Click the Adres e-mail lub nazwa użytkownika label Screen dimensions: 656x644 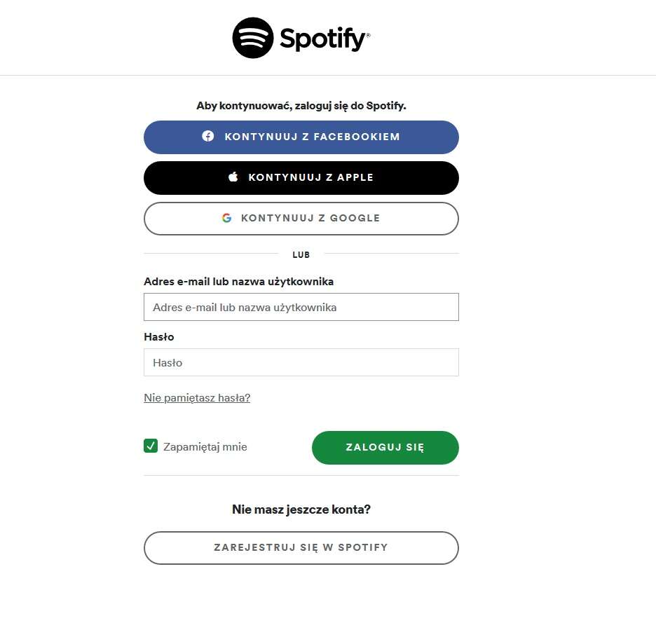coord(238,281)
